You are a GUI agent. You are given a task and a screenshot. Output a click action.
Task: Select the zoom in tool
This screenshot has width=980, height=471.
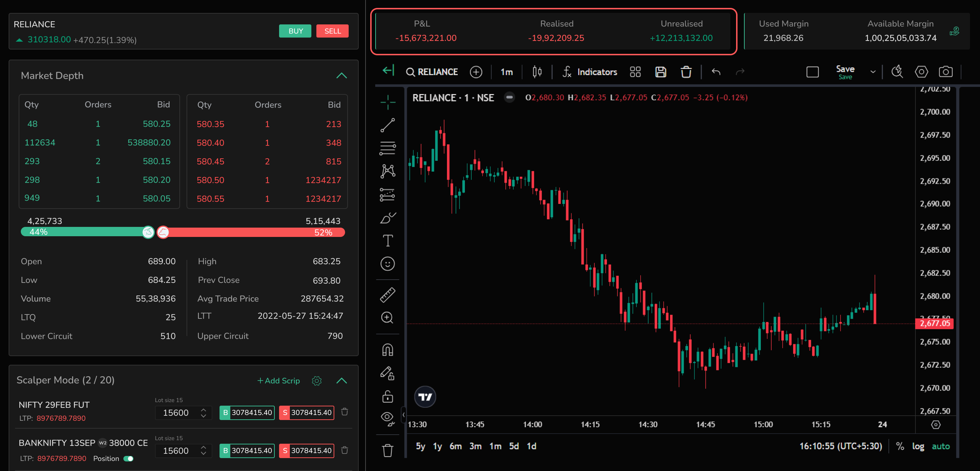click(388, 318)
